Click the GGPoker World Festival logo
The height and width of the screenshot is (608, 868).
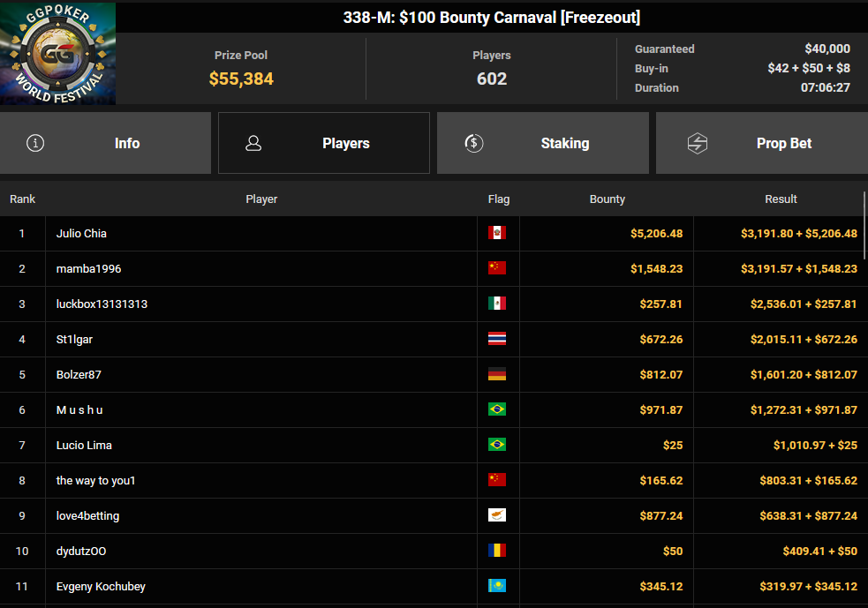tap(57, 53)
